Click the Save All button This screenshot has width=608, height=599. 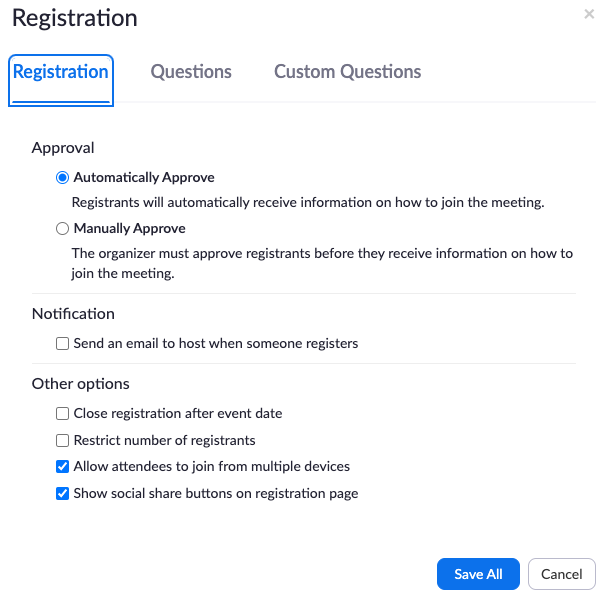pyautogui.click(x=478, y=574)
